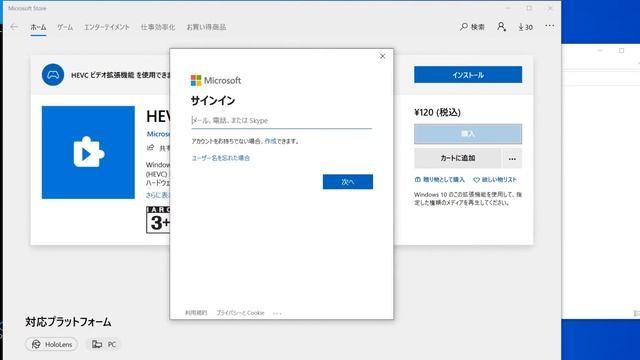Open the user account icon
Screen dimensions: 640x360
click(x=501, y=27)
